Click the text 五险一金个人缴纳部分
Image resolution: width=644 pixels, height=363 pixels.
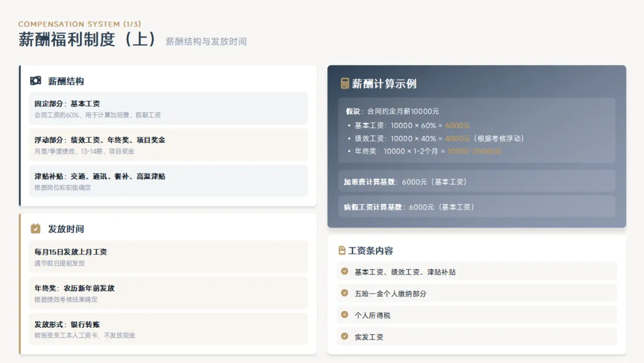[x=391, y=294]
